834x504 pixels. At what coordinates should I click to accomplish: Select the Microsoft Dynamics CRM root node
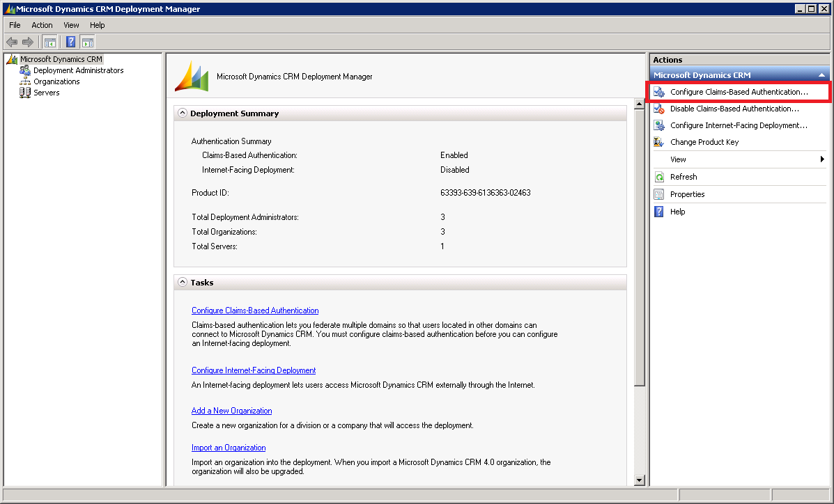(61, 59)
